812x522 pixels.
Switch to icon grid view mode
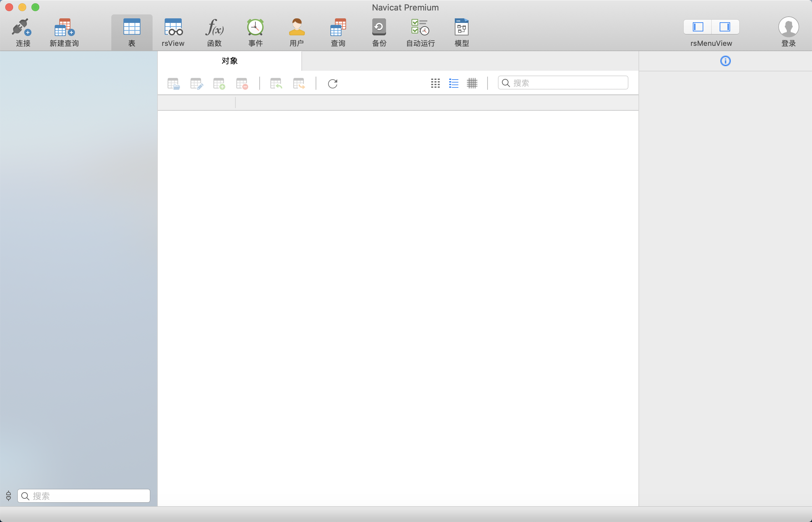point(435,84)
